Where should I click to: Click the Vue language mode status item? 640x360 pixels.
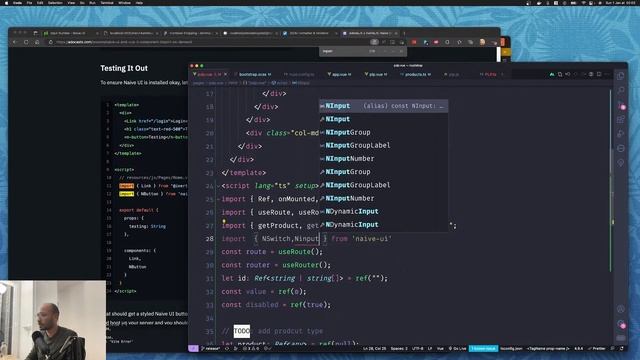[x=440, y=349]
